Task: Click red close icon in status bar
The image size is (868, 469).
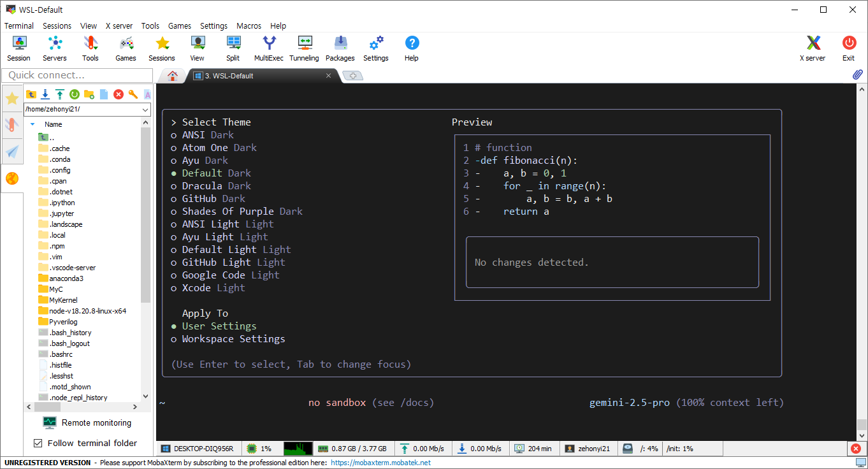Action: 856,449
